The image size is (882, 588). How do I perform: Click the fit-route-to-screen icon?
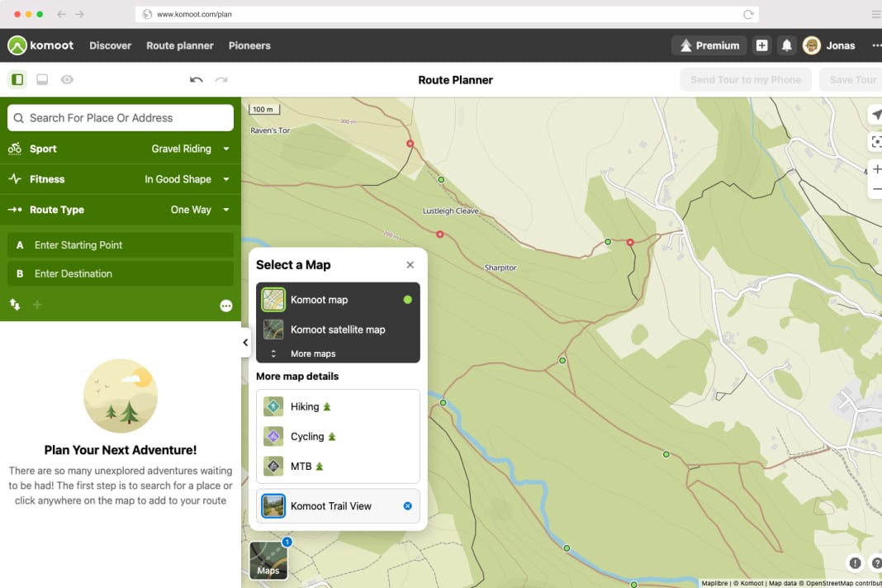point(876,141)
